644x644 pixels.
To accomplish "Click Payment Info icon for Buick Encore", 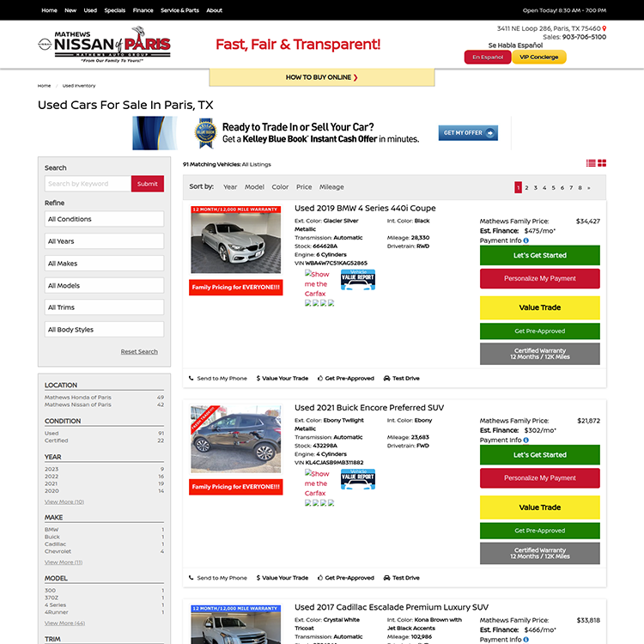I will point(526,440).
